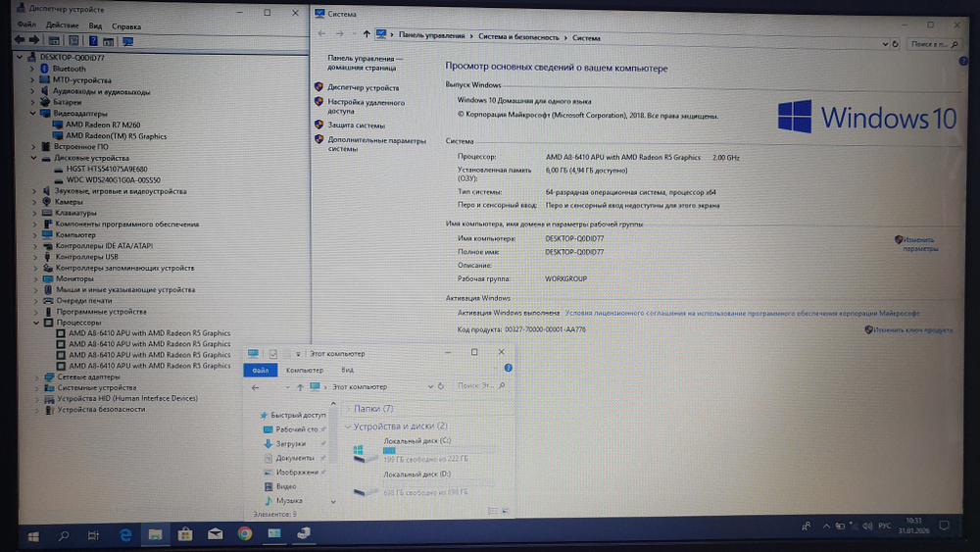Expand the Клавиатуры node
This screenshot has height=552, width=980.
coord(35,213)
